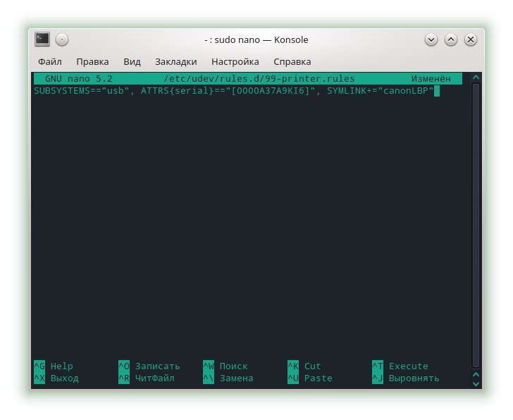This screenshot has height=420, width=513.
Task: Click the SYMLINK+="canonLBP" text
Action: click(381, 91)
